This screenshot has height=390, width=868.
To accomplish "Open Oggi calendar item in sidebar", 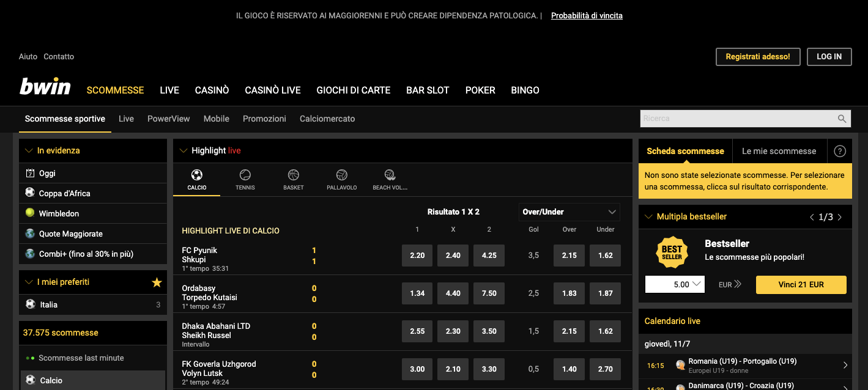I will pyautogui.click(x=93, y=173).
